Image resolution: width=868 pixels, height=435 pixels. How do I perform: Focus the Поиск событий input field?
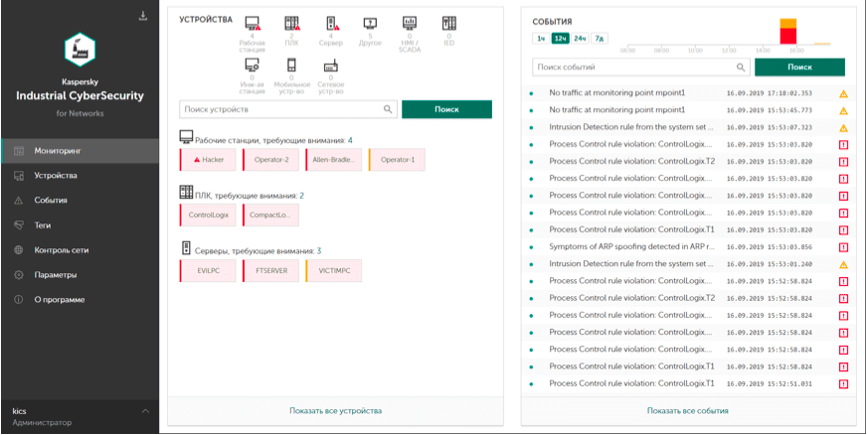pyautogui.click(x=641, y=67)
